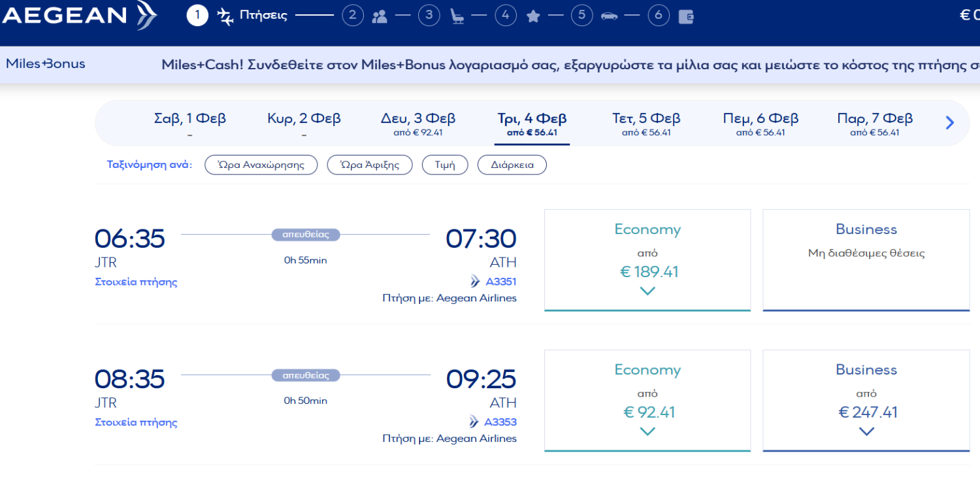This screenshot has height=485, width=980.
Task: Click the car rental step icon
Action: click(610, 16)
